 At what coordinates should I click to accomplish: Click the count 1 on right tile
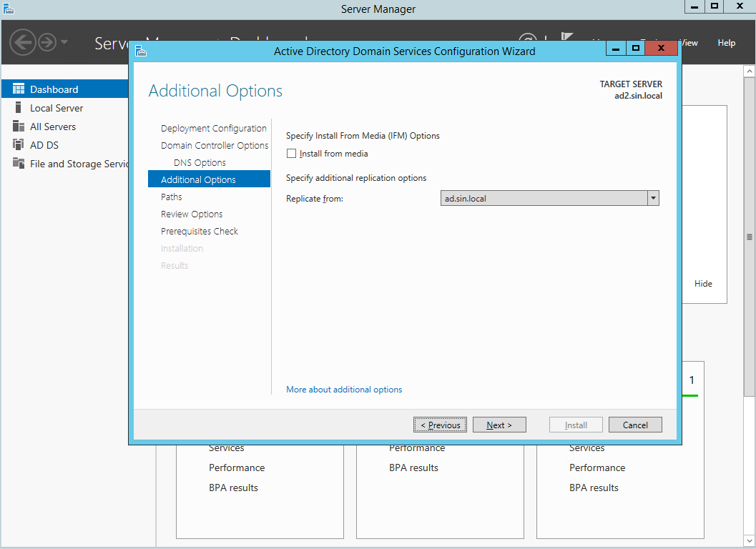692,380
